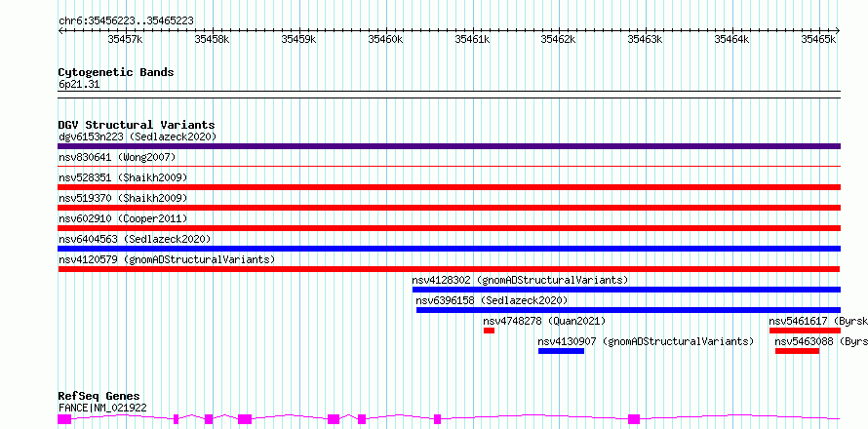Click the 35463k ruler tick label
Screen dimensions: 868x429
pyautogui.click(x=646, y=39)
